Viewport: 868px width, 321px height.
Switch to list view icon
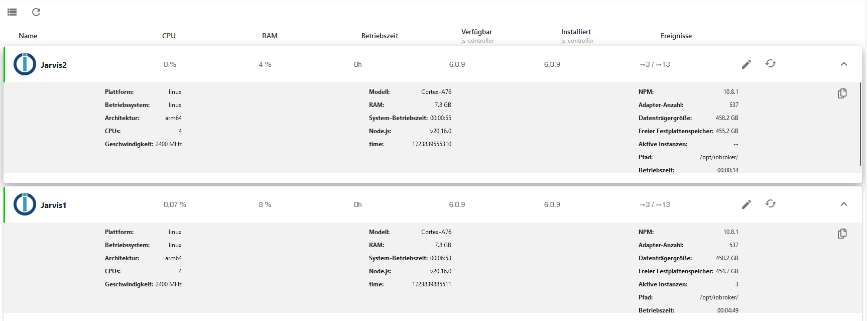click(x=12, y=12)
